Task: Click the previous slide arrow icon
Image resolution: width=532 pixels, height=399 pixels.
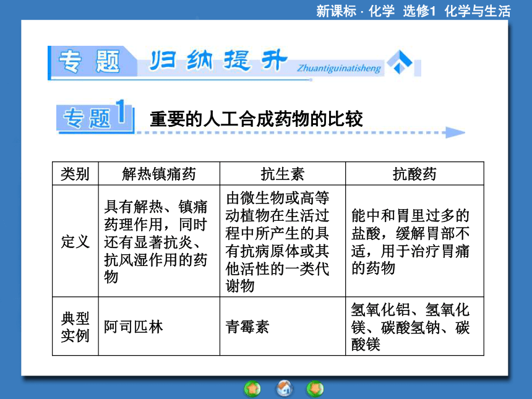Action: [x=252, y=388]
